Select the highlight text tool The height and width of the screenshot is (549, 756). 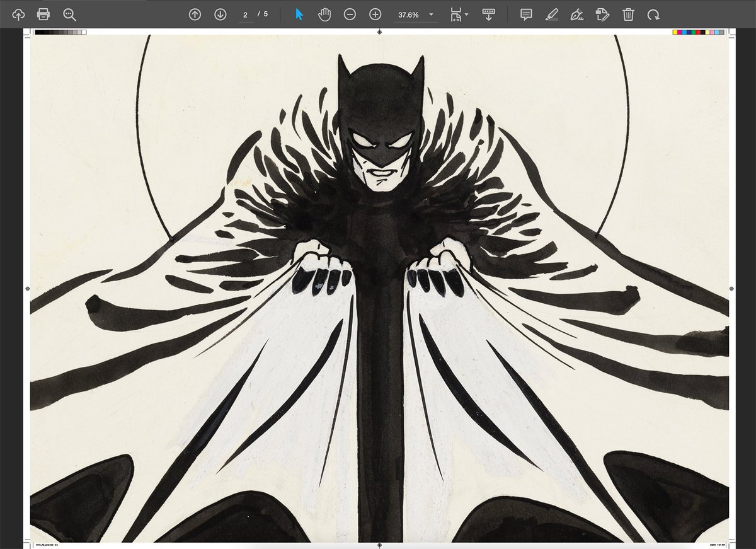click(551, 14)
